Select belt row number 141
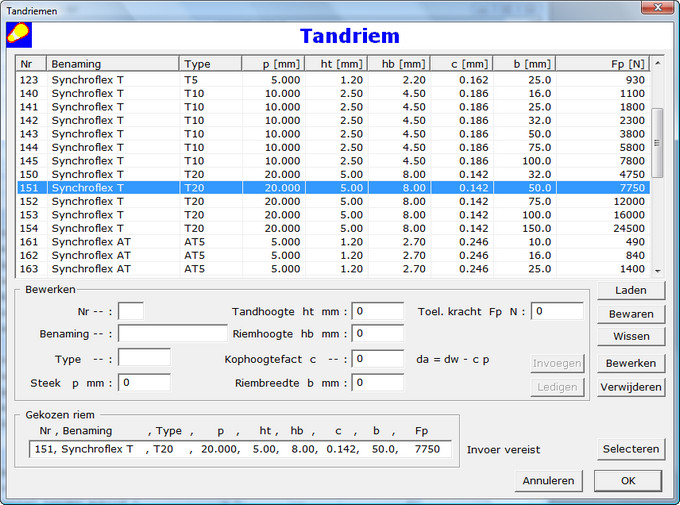680x505 pixels. (333, 107)
